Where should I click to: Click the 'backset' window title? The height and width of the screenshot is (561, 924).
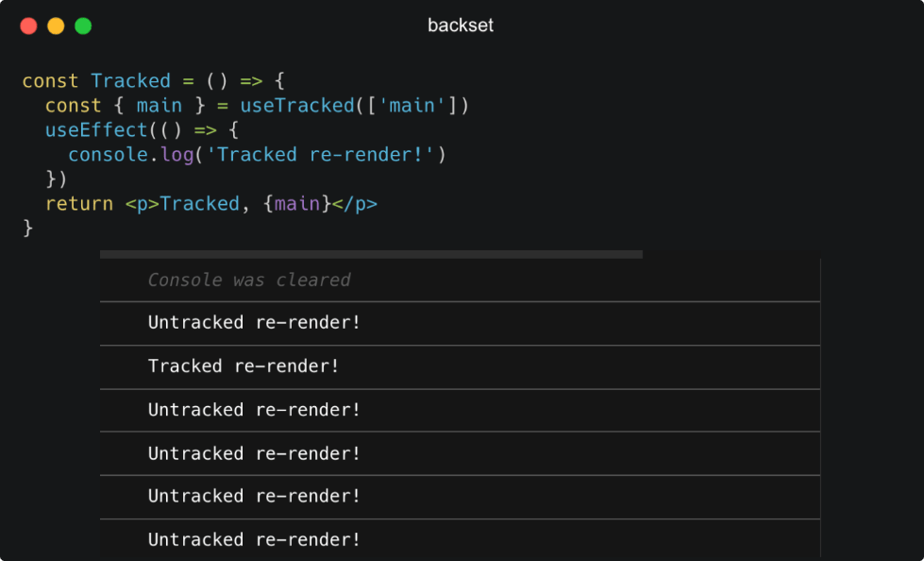461,25
